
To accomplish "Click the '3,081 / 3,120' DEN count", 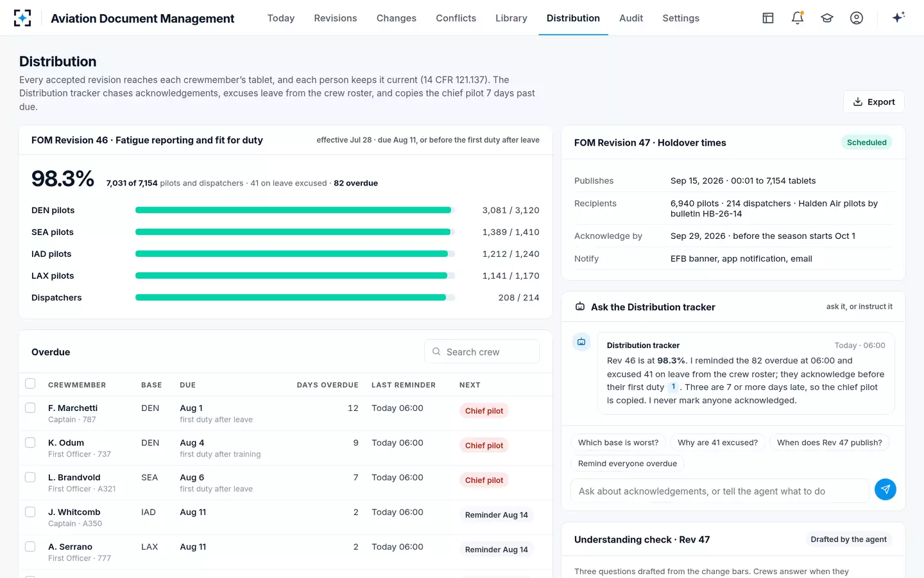I will click(511, 210).
